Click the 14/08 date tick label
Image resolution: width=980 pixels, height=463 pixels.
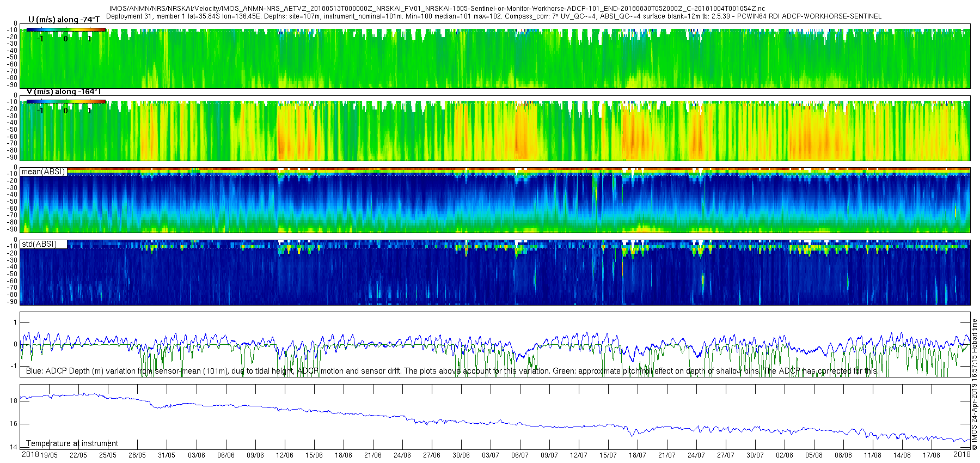[x=902, y=455]
